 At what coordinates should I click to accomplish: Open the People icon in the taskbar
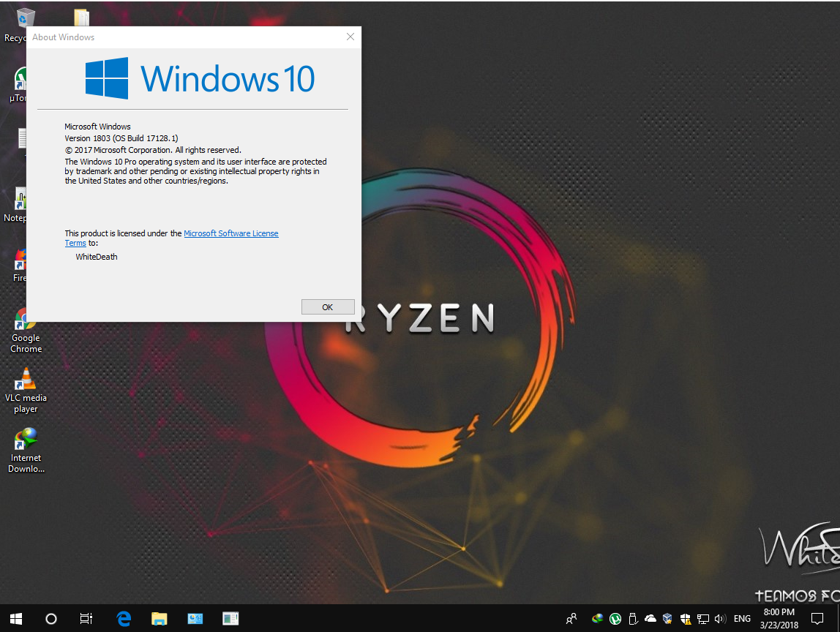pos(571,619)
